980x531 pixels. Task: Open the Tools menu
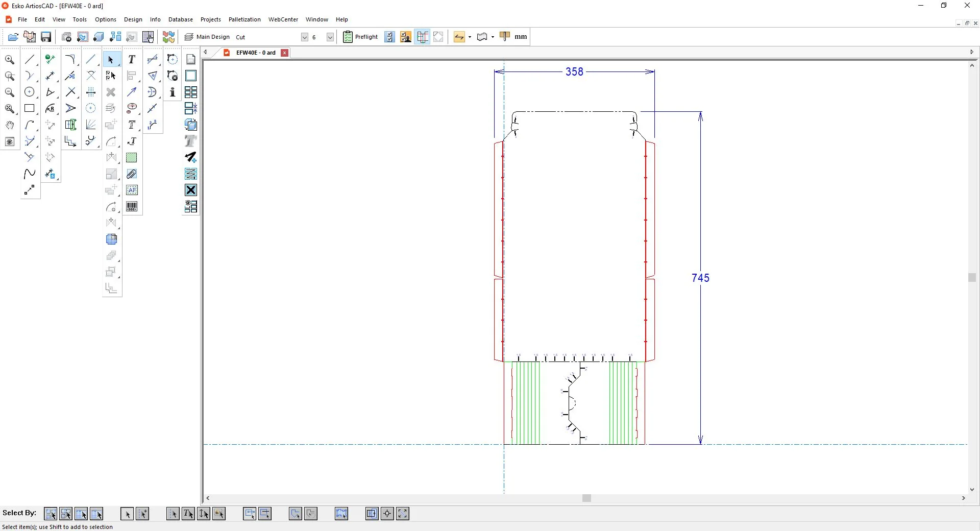[80, 19]
